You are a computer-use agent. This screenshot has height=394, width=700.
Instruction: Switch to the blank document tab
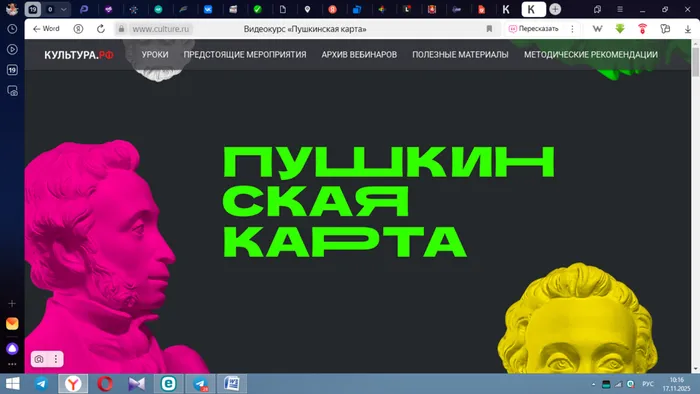pos(283,9)
